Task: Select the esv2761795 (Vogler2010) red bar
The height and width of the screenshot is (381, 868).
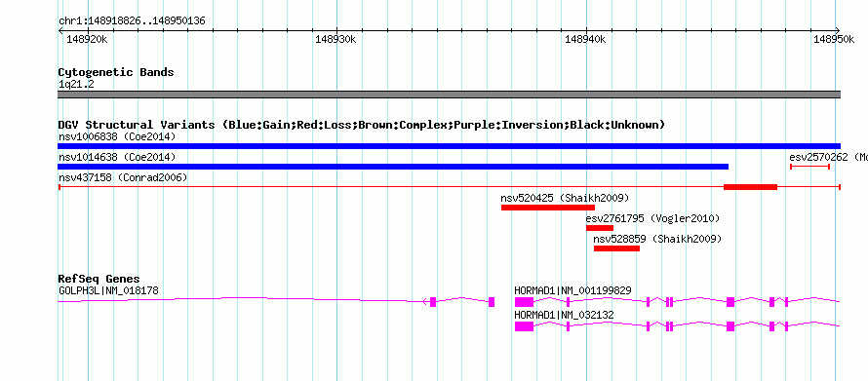Action: tap(600, 228)
